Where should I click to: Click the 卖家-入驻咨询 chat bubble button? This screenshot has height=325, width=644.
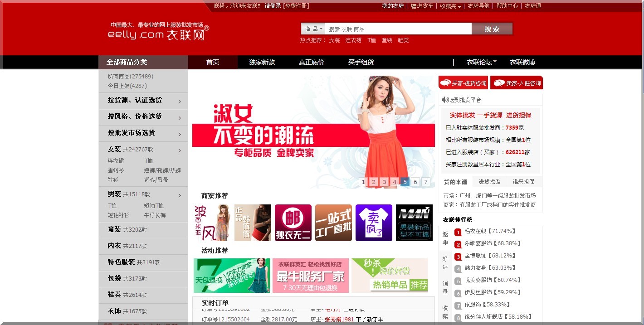[x=517, y=83]
